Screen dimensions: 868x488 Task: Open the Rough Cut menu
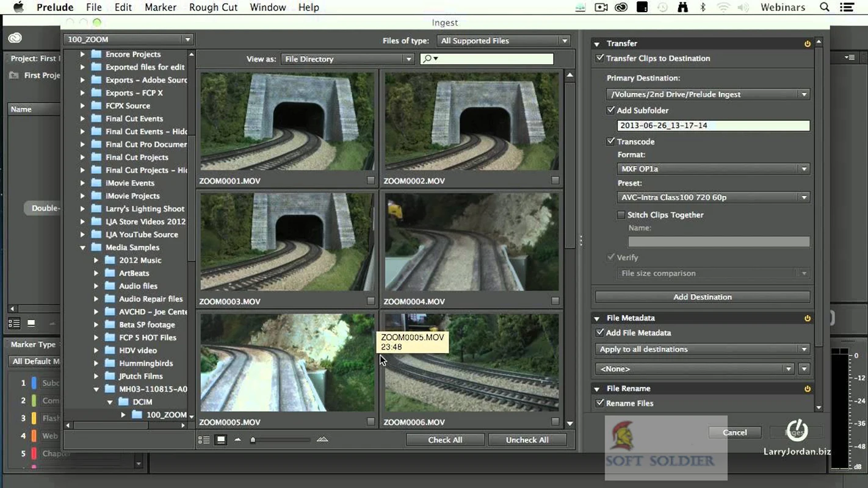click(212, 7)
